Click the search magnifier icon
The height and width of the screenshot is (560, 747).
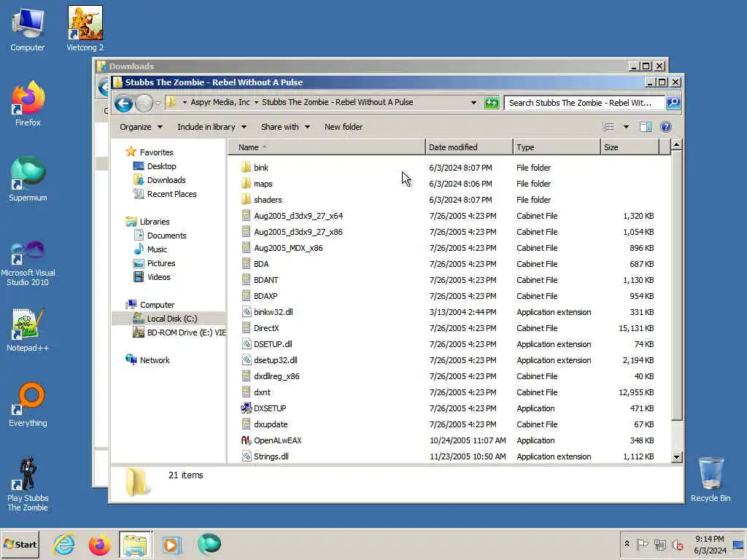673,102
